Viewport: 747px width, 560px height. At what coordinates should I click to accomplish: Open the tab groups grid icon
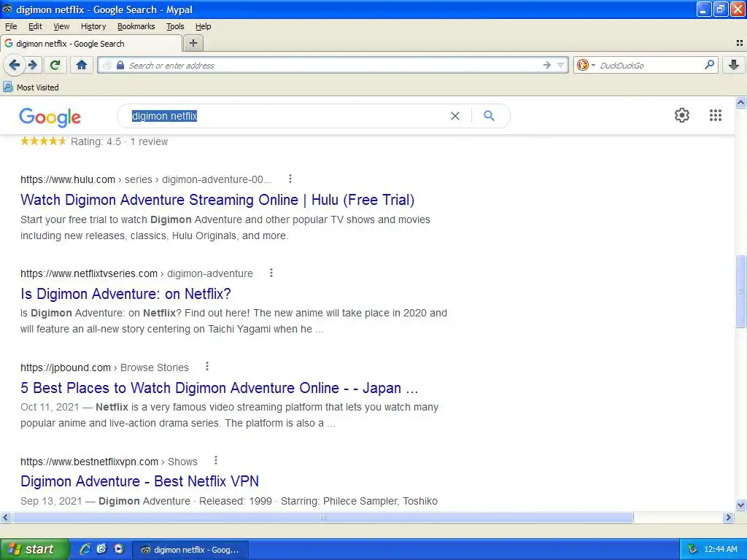pos(740,43)
